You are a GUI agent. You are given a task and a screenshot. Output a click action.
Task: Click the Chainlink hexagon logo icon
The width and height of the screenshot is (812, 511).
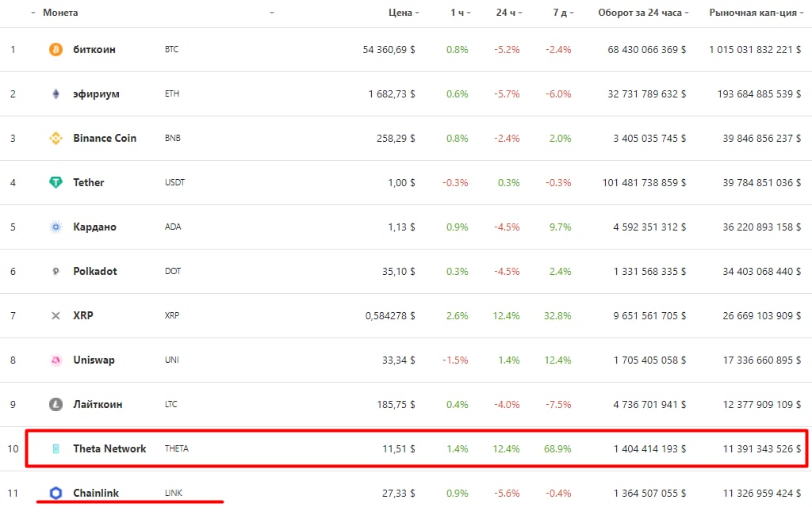(x=56, y=493)
